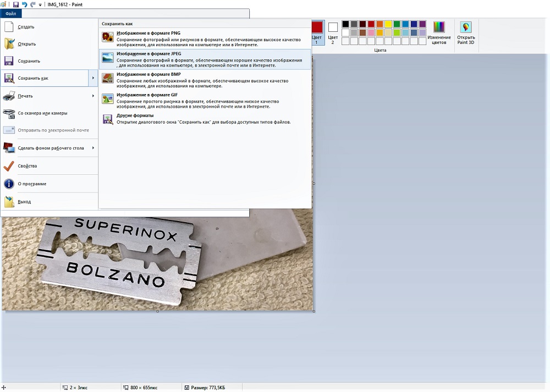Click the Файл tab
The height and width of the screenshot is (392, 550).
tap(11, 14)
